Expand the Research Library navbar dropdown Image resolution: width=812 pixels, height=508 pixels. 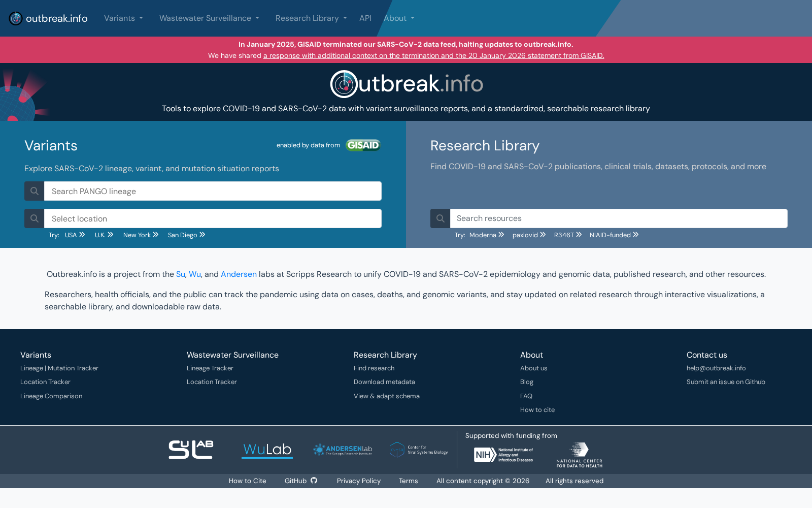click(x=311, y=18)
